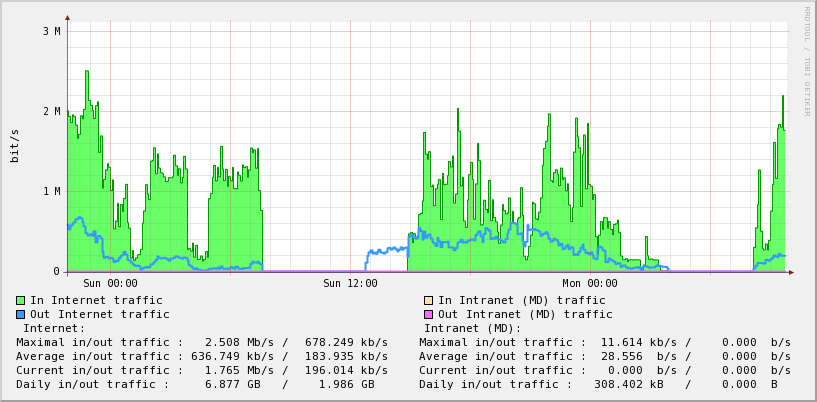
Task: Click the Mon 00:00 time axis label
Action: [590, 283]
